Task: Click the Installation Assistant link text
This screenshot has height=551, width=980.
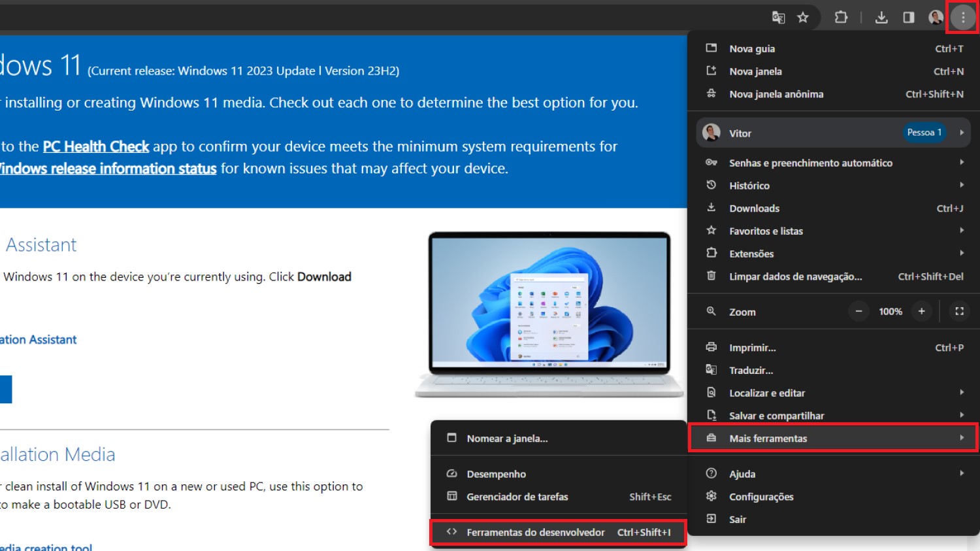Action: click(38, 340)
